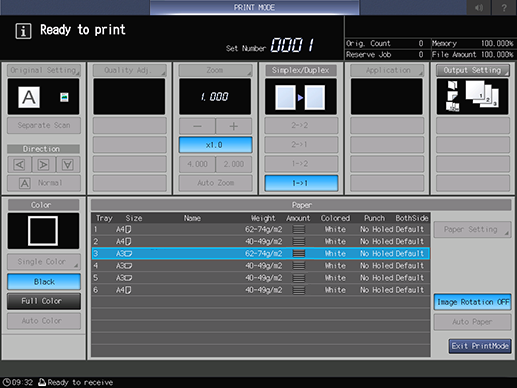Select 2.000 zoom preset
This screenshot has width=517, height=388.
(x=234, y=164)
